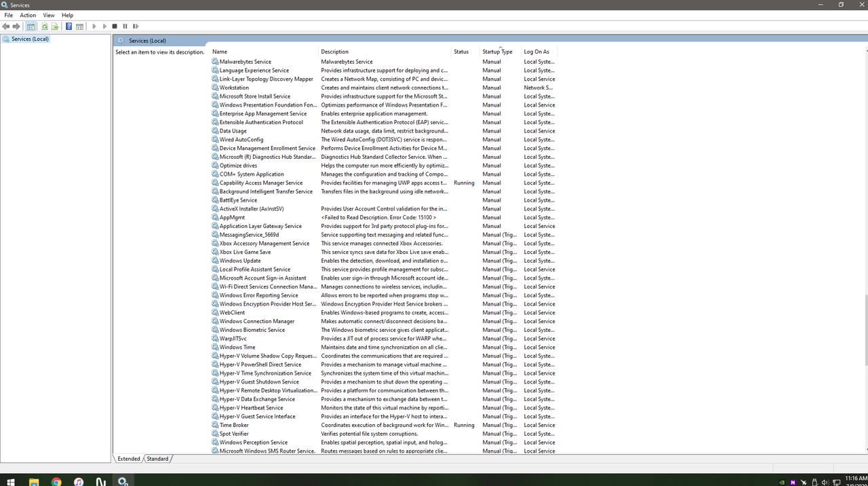Select the Data Usage service row
The height and width of the screenshot is (486, 868).
384,131
